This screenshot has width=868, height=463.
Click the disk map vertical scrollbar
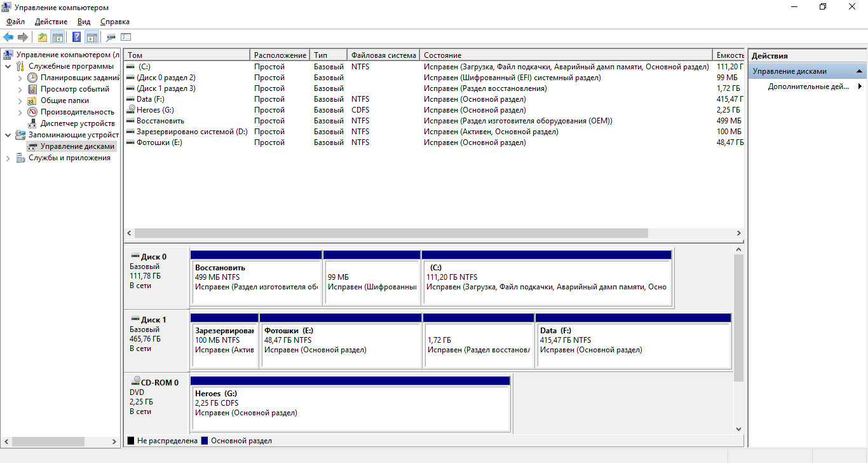738,318
